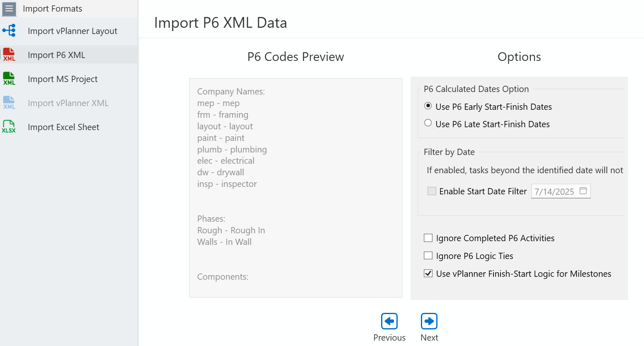The height and width of the screenshot is (346, 644).
Task: Check Ignore Completed P6 Activities
Action: 428,238
